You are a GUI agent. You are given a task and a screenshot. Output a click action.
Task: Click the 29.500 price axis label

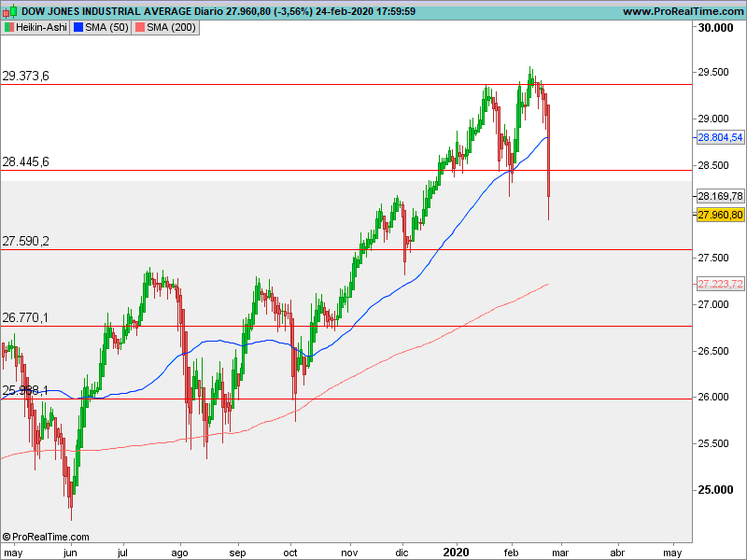click(x=713, y=72)
